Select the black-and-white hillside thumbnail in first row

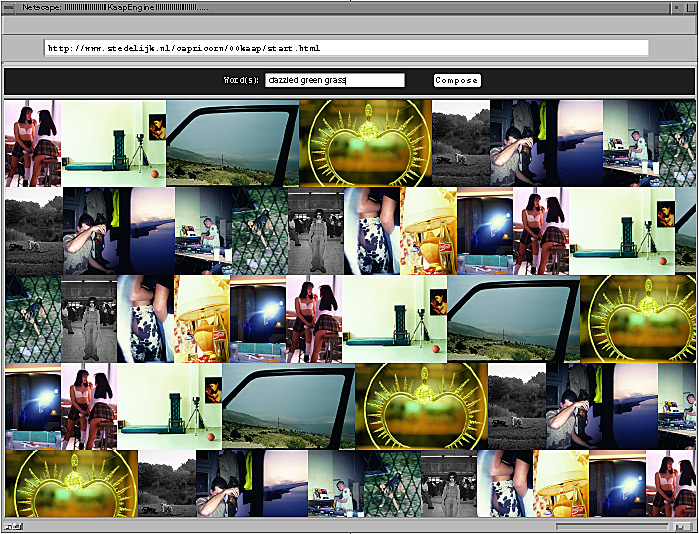(461, 143)
